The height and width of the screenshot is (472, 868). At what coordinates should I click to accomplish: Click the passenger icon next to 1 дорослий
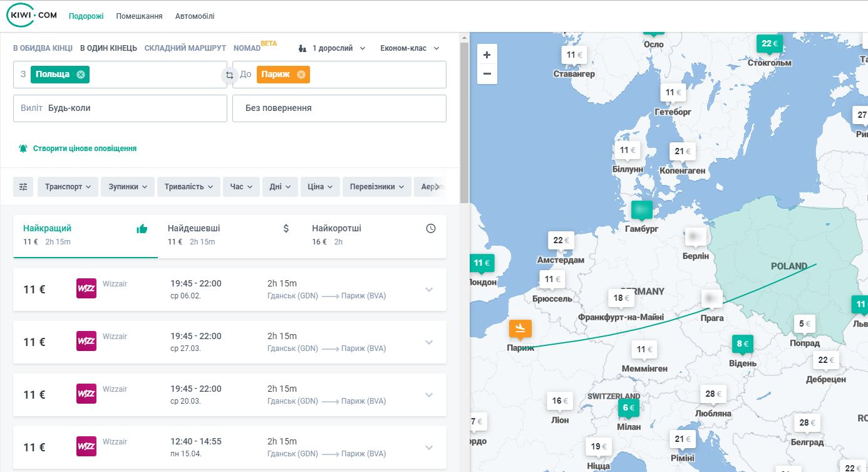[x=302, y=48]
